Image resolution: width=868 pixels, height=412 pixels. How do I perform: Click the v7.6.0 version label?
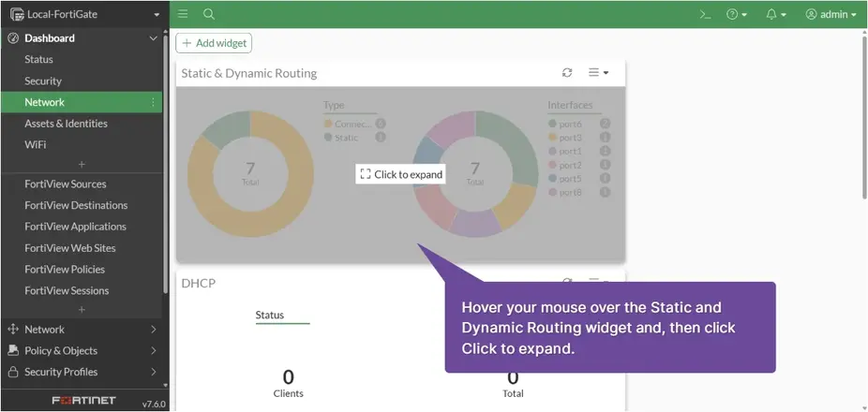click(154, 405)
